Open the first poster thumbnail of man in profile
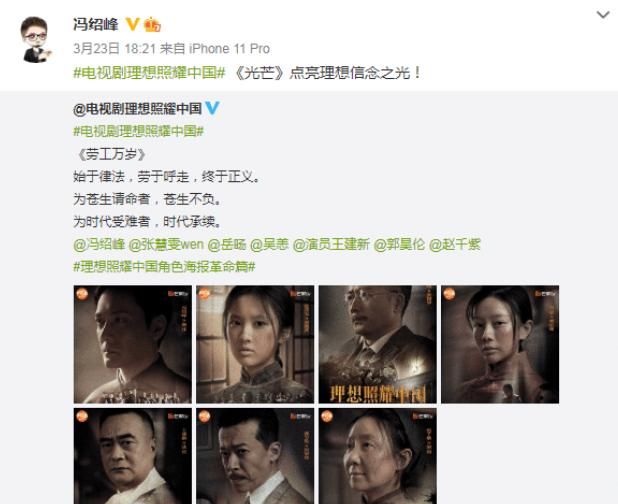The height and width of the screenshot is (504, 618). tap(133, 344)
